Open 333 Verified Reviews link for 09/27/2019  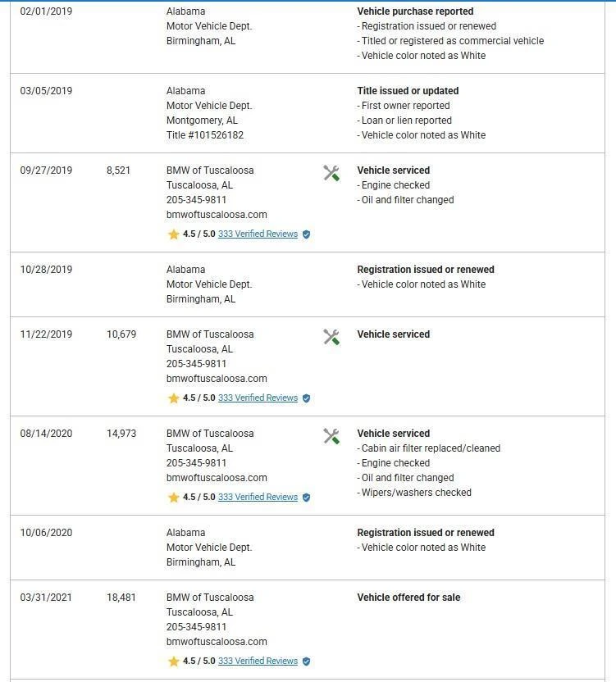coord(258,234)
